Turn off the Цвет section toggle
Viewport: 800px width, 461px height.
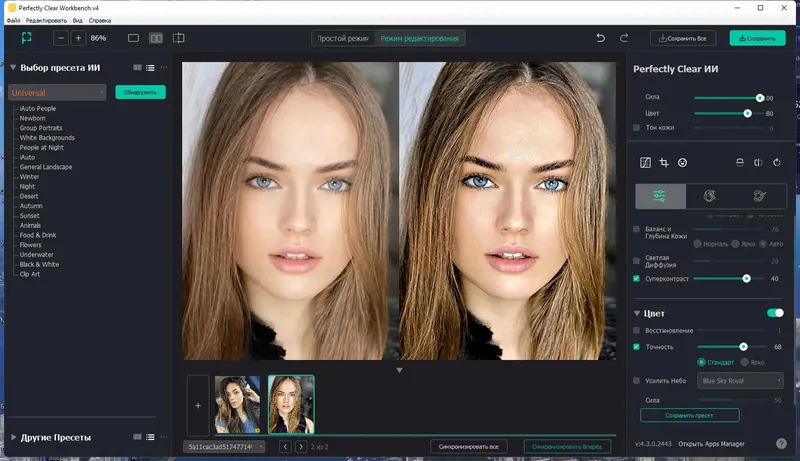[775, 313]
